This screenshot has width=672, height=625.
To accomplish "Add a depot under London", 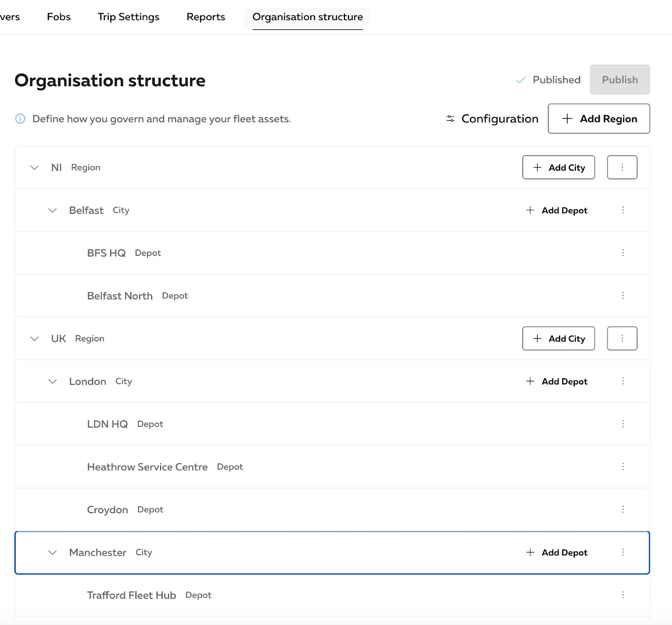I will point(556,381).
